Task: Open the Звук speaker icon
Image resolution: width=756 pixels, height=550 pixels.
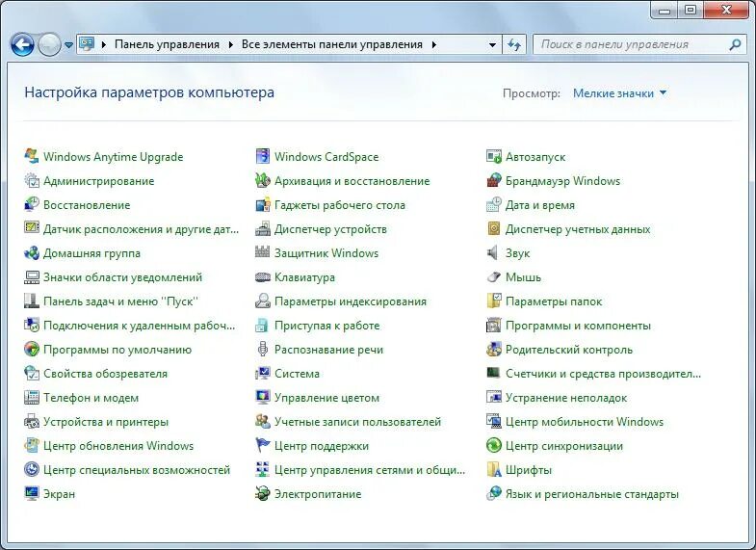Action: pyautogui.click(x=494, y=252)
